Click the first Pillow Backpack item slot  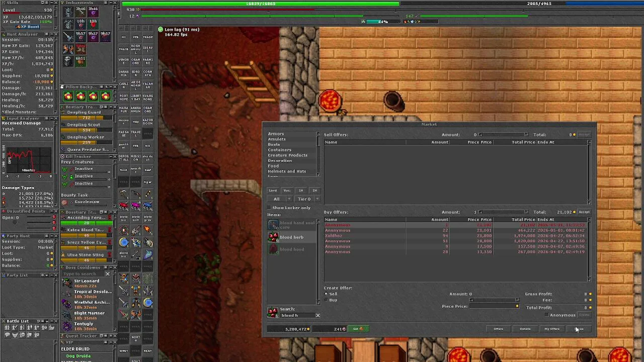click(68, 96)
